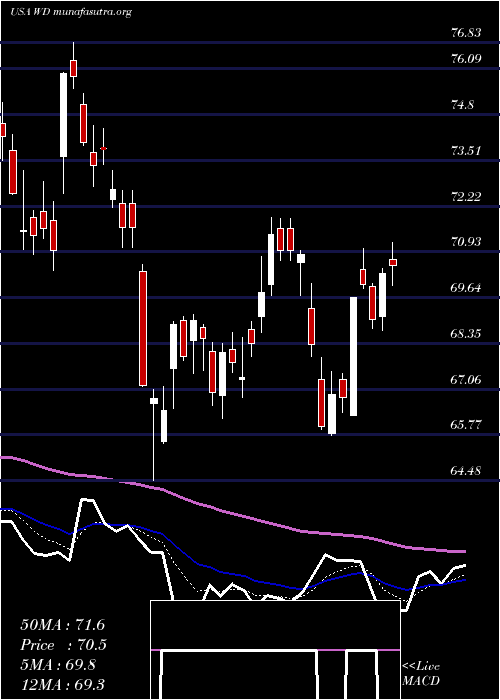
Task: Click the tallest white candle near 76.09
Action: click(64, 115)
